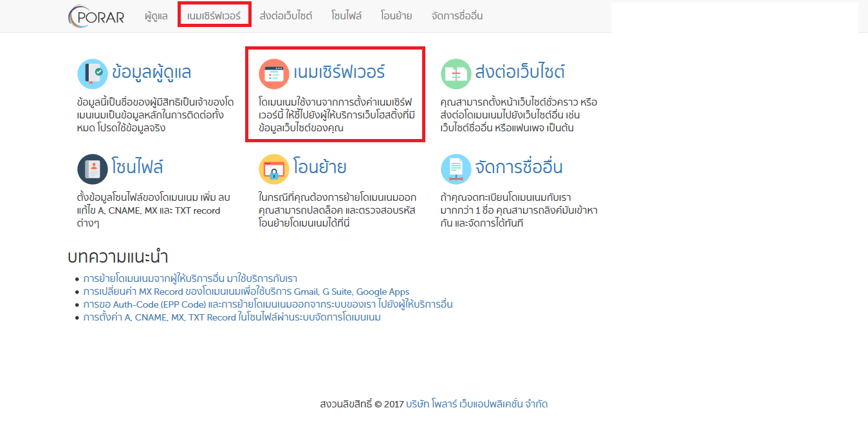868x428 pixels.
Task: Open article about changing MX Record for Gmail
Action: (x=246, y=292)
